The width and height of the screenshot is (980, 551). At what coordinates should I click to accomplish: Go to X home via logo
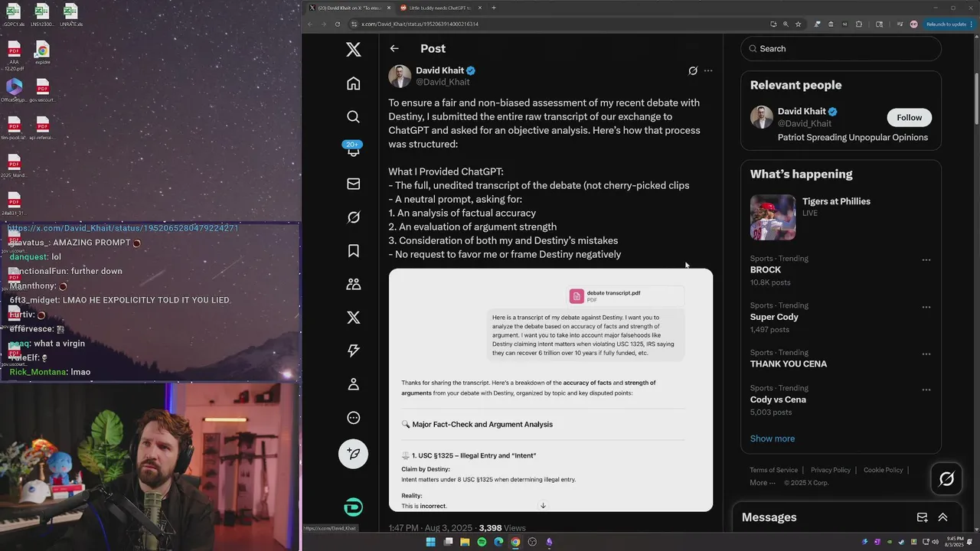click(x=353, y=49)
